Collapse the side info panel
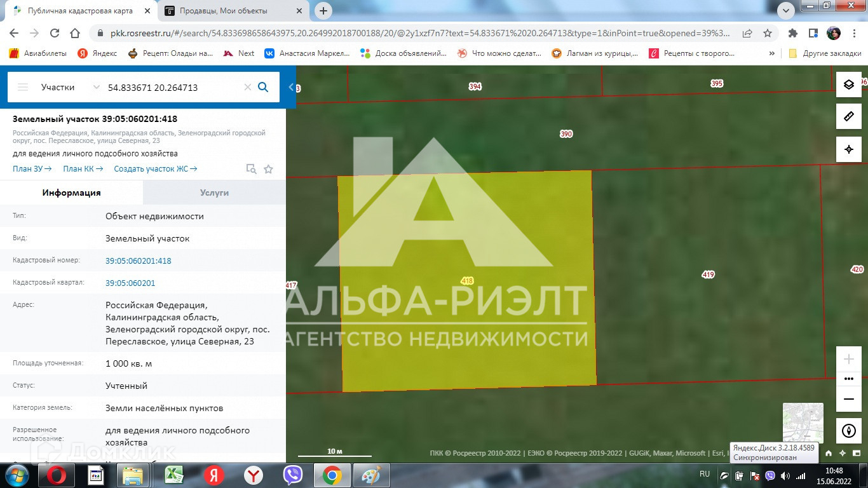 click(291, 88)
